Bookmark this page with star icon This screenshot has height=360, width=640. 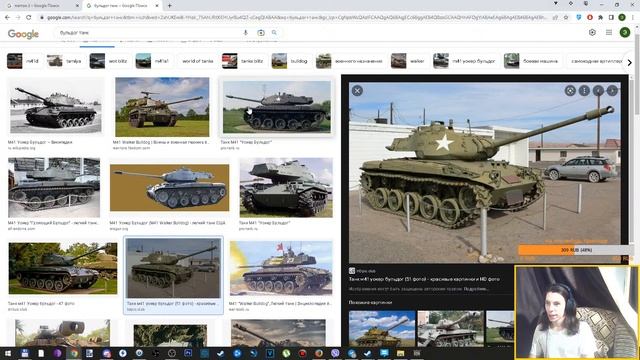[566, 18]
